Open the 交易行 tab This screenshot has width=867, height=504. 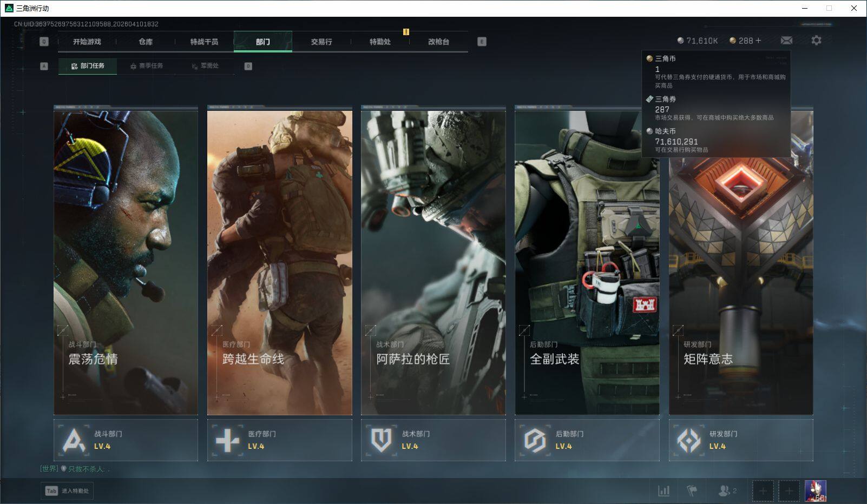[x=321, y=42]
